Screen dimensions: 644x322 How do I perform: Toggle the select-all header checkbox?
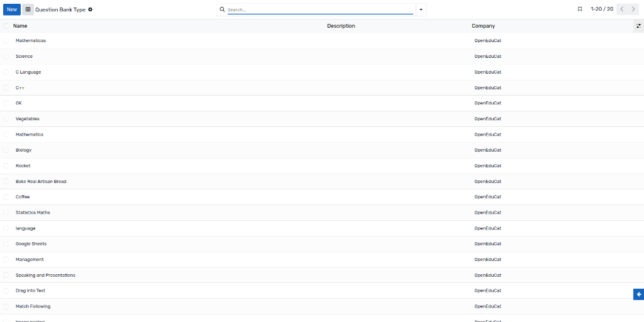(6, 26)
